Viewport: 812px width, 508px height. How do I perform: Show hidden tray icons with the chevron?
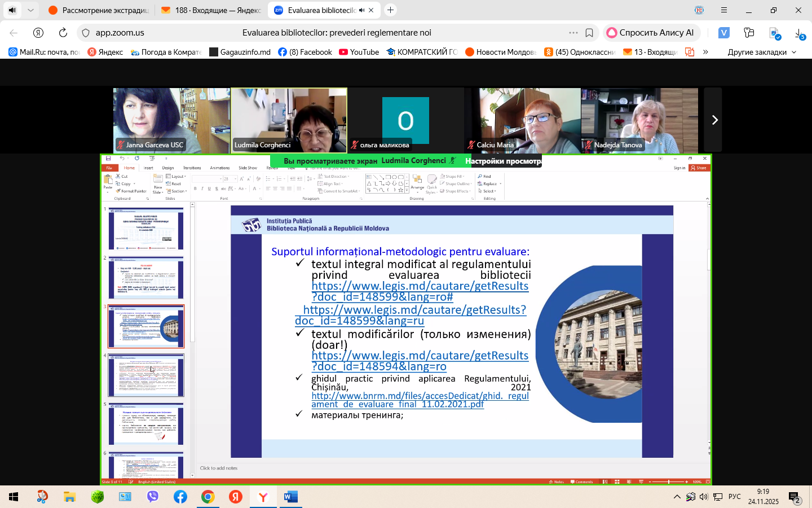pos(677,497)
